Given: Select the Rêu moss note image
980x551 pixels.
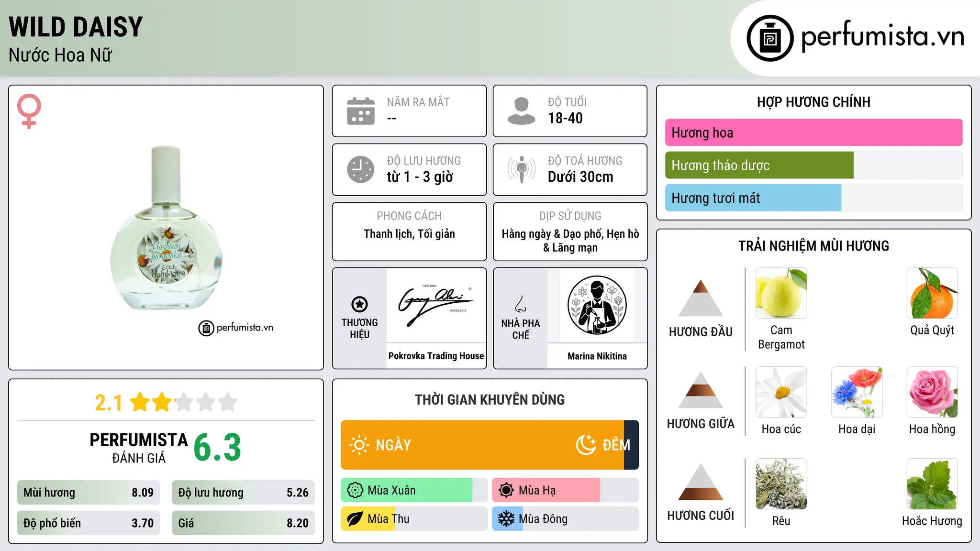Looking at the screenshot, I should click(781, 484).
